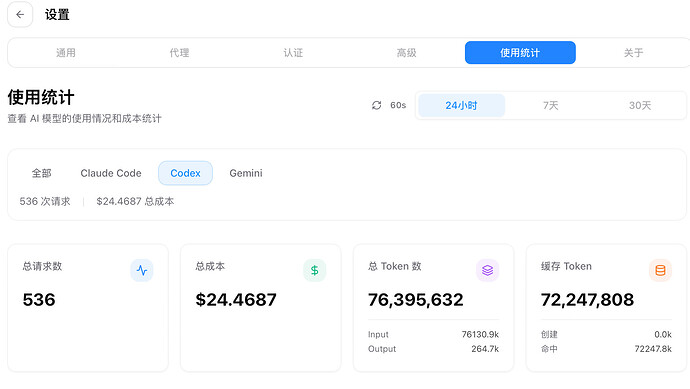The width and height of the screenshot is (690, 389).
Task: Open the 通用 settings tab
Action: tap(66, 53)
